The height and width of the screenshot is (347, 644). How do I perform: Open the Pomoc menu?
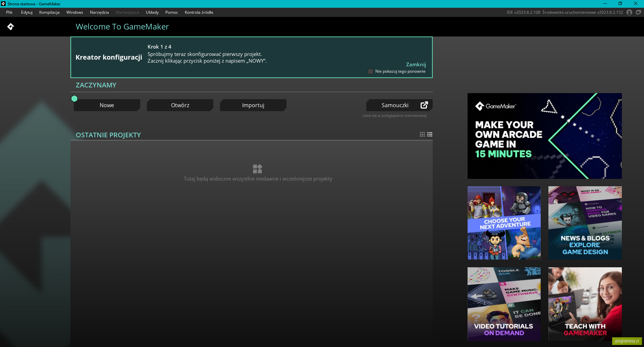click(172, 12)
